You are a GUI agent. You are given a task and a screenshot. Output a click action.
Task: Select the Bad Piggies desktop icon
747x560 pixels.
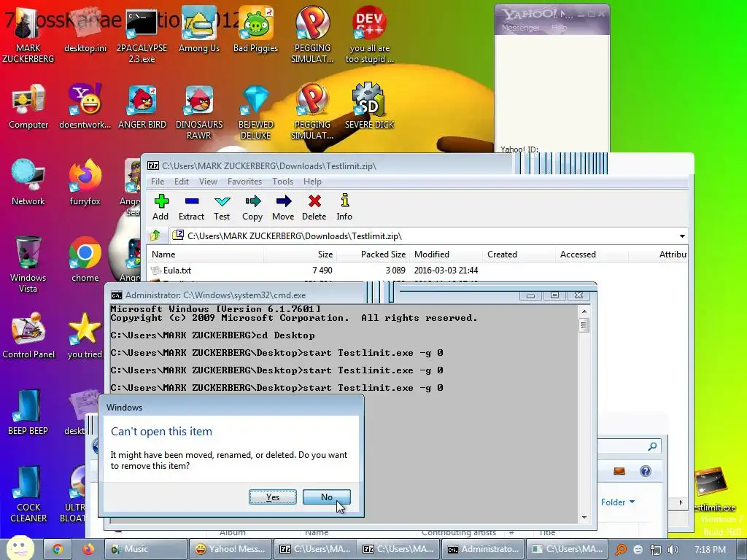[x=255, y=29]
